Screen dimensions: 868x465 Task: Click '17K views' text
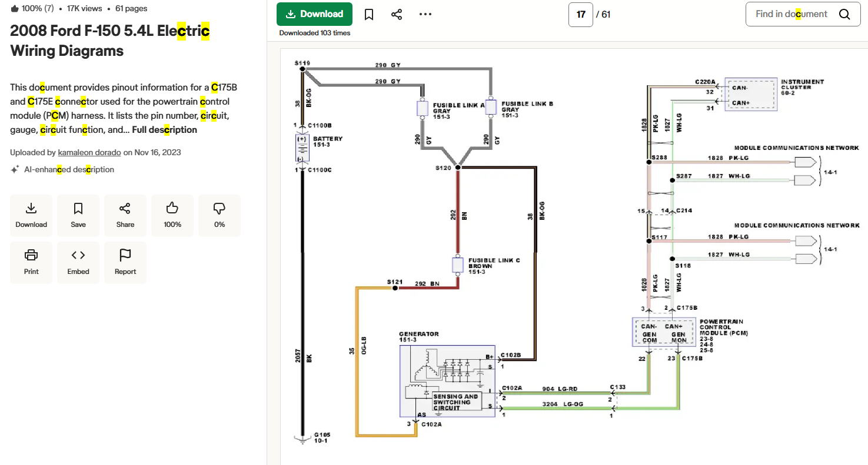point(84,8)
